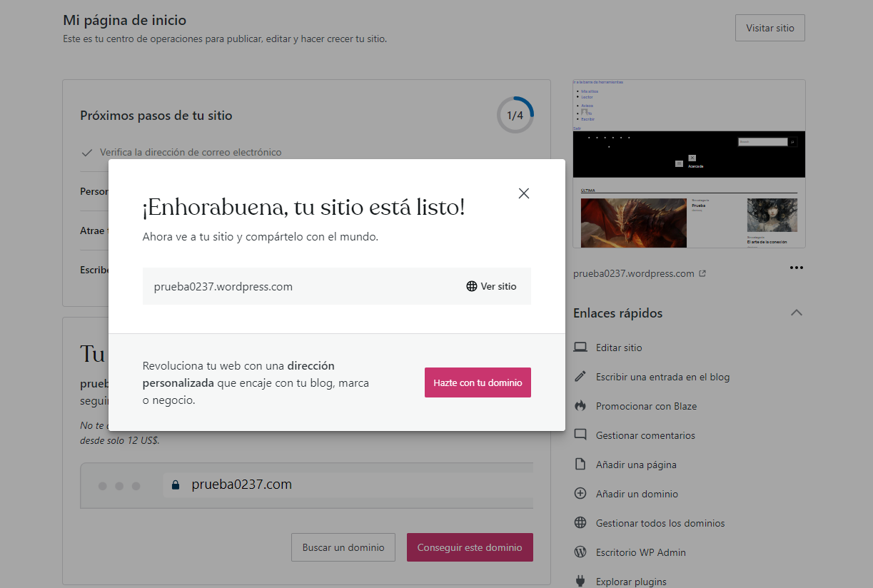The width and height of the screenshot is (873, 588).
Task: Open Promocionar con Blaze link
Action: [646, 406]
